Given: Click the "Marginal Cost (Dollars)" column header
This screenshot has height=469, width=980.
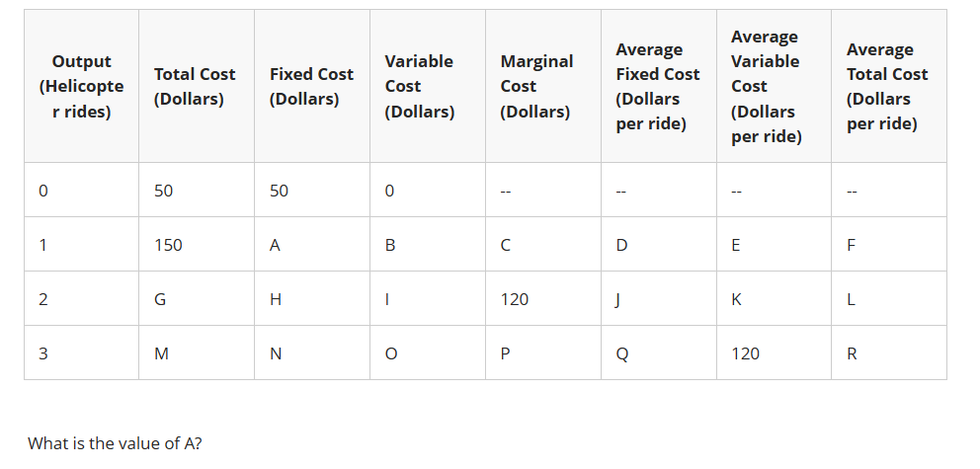Looking at the screenshot, I should click(536, 86).
